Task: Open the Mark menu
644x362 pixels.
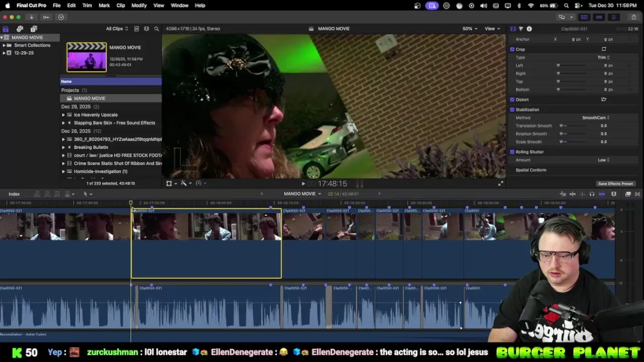Action: (104, 6)
